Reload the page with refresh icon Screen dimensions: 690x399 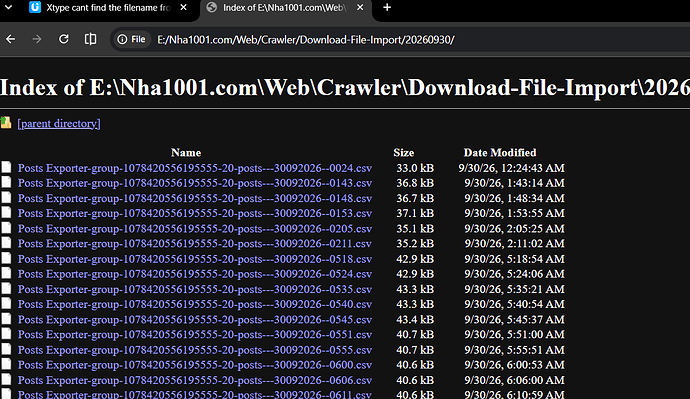point(64,39)
